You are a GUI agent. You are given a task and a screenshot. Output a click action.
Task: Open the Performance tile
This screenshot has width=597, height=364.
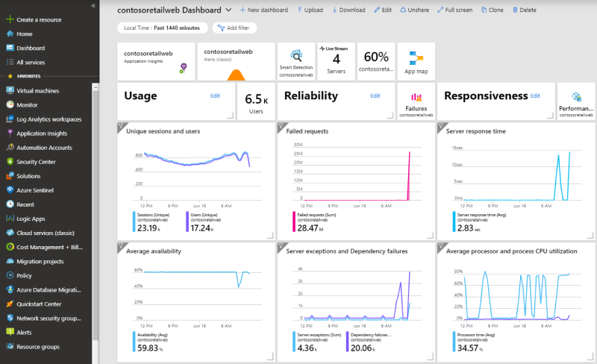point(576,101)
